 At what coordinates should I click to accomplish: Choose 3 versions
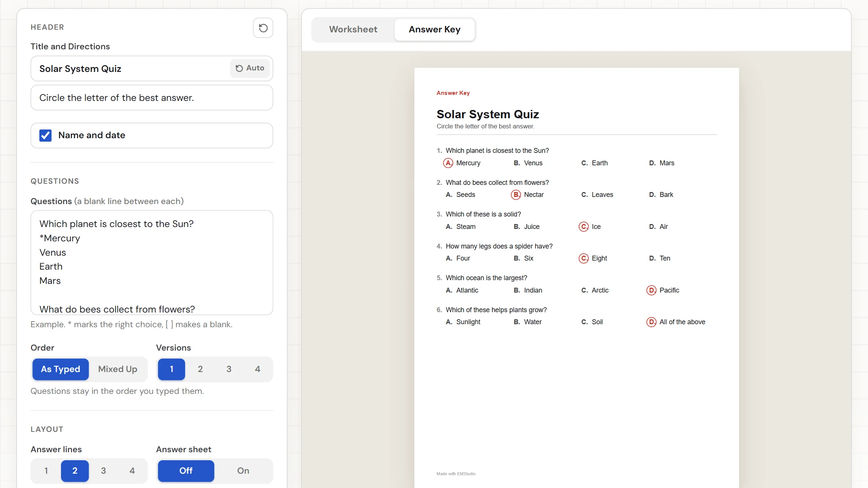pyautogui.click(x=229, y=369)
